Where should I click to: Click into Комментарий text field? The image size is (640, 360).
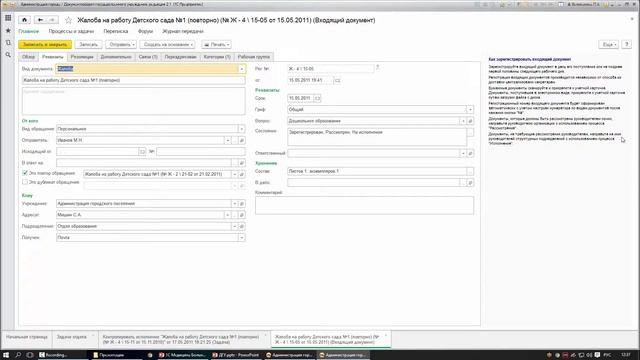click(x=364, y=205)
